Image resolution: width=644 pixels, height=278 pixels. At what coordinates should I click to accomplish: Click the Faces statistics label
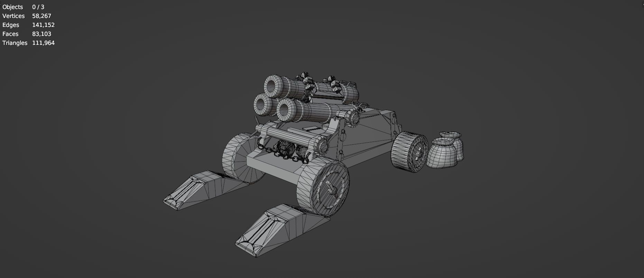[10, 34]
